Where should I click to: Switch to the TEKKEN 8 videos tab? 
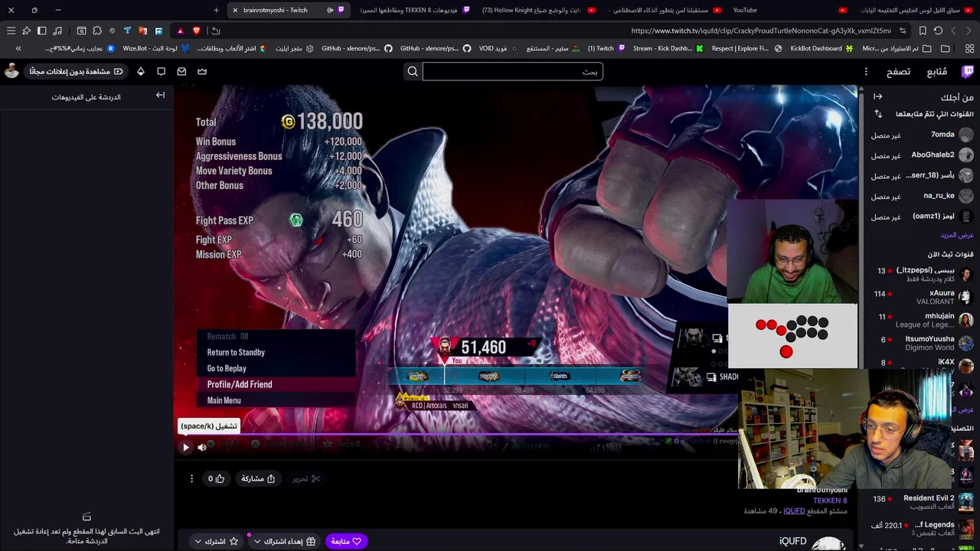click(x=413, y=10)
